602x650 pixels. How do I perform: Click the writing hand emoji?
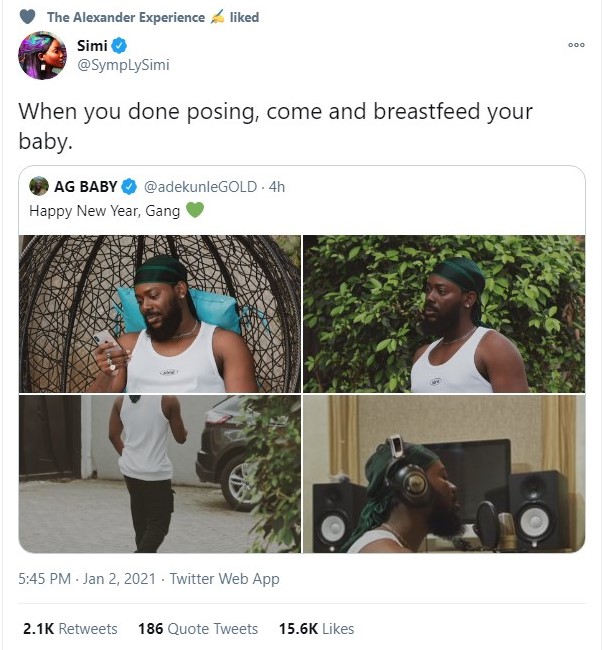[217, 17]
